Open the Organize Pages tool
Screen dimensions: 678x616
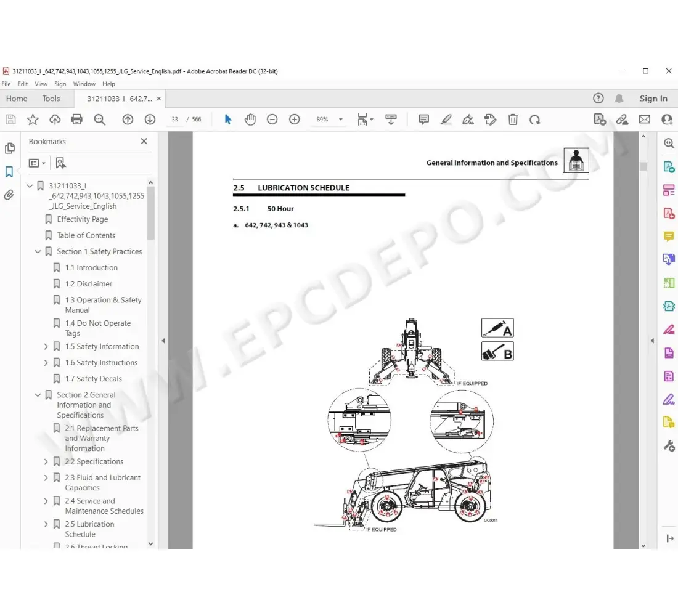[669, 190]
